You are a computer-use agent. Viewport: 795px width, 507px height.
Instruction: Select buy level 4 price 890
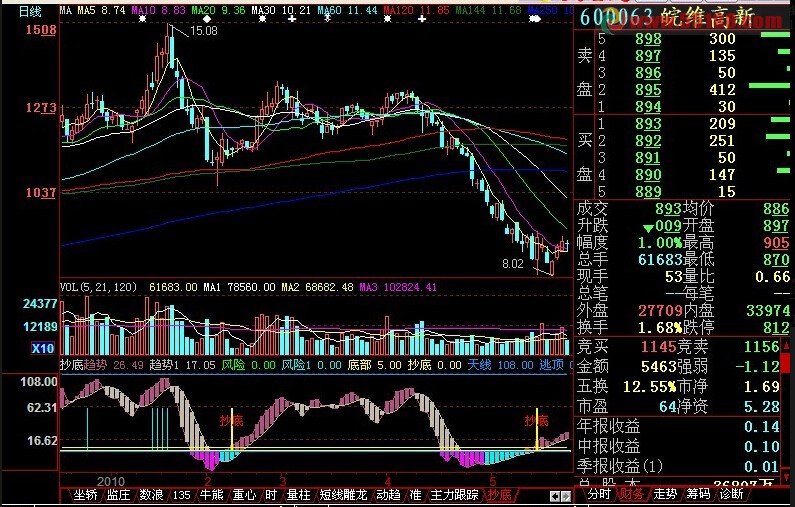pyautogui.click(x=648, y=175)
